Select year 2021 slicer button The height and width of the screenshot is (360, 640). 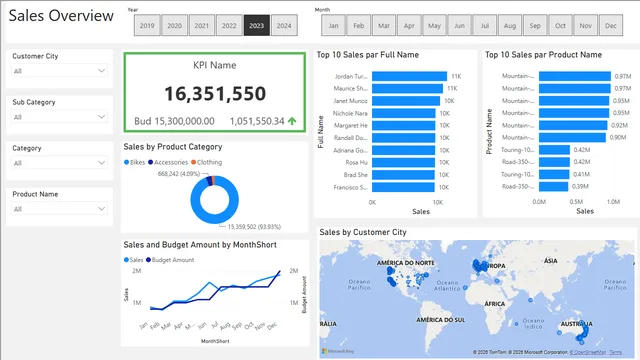(x=202, y=25)
